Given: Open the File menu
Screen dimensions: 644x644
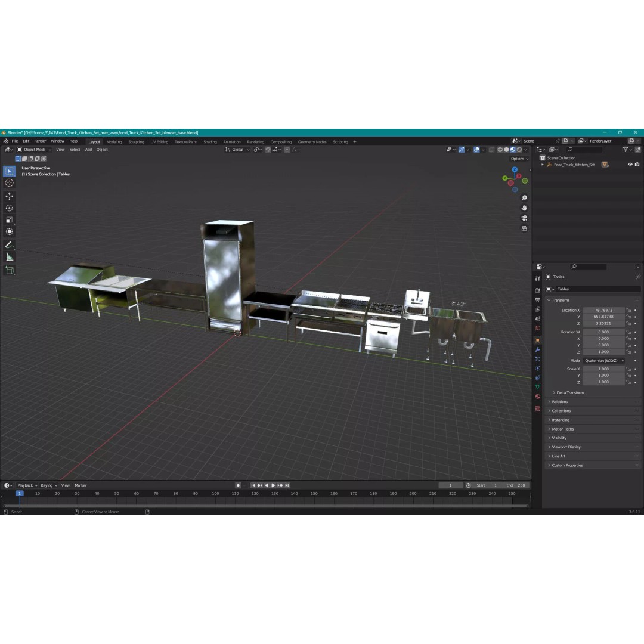Looking at the screenshot, I should click(x=15, y=141).
